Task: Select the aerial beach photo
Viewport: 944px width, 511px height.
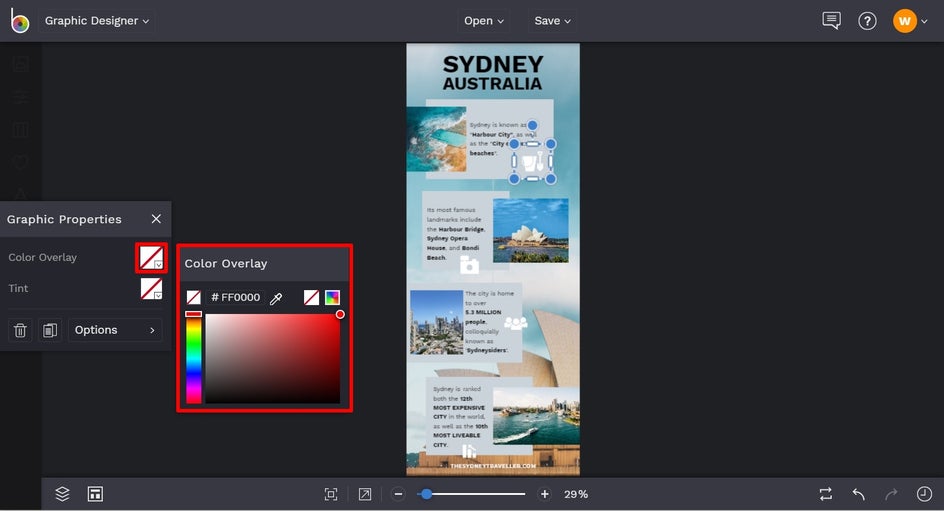Action: [x=436, y=140]
